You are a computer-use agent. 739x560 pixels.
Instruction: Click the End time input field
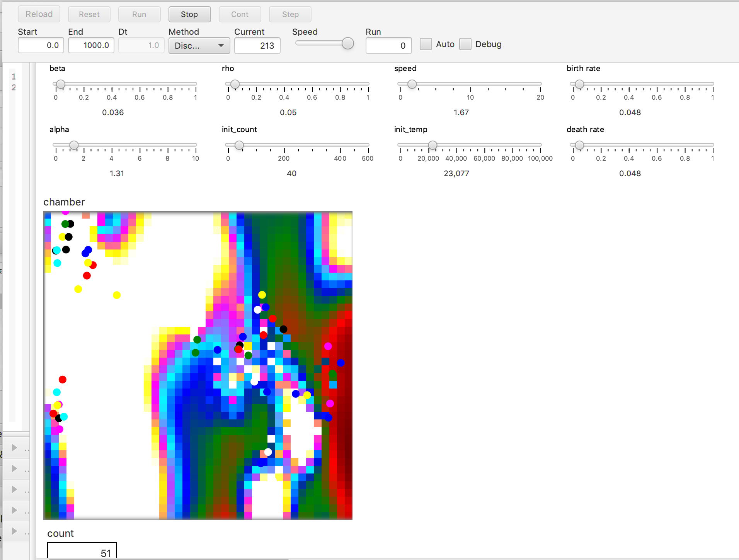coord(91,45)
